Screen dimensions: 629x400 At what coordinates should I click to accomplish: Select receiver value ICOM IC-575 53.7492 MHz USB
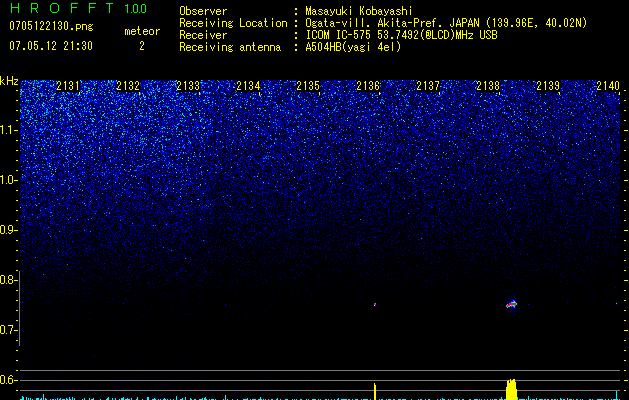point(401,35)
